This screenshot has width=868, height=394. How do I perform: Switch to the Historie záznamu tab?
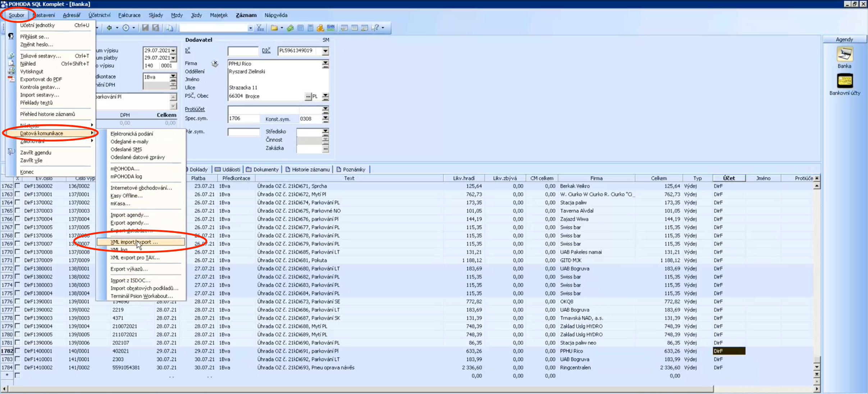pos(307,169)
